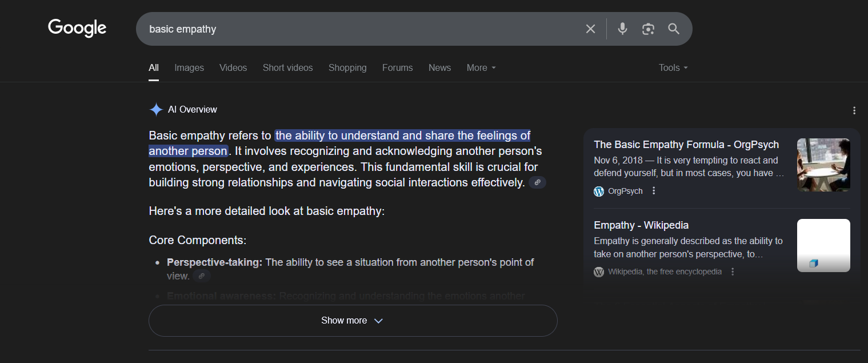This screenshot has height=363, width=868.
Task: Click the Google logo
Action: point(77,28)
